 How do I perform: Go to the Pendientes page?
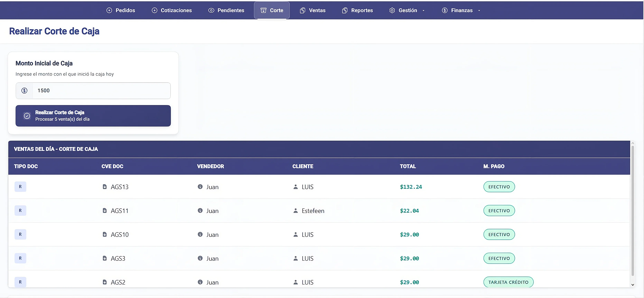click(226, 10)
